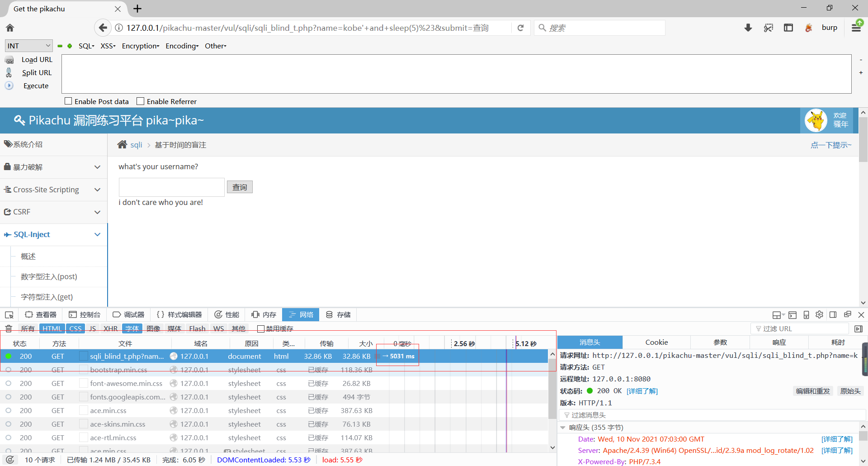Open the downloads arrow icon

click(748, 28)
